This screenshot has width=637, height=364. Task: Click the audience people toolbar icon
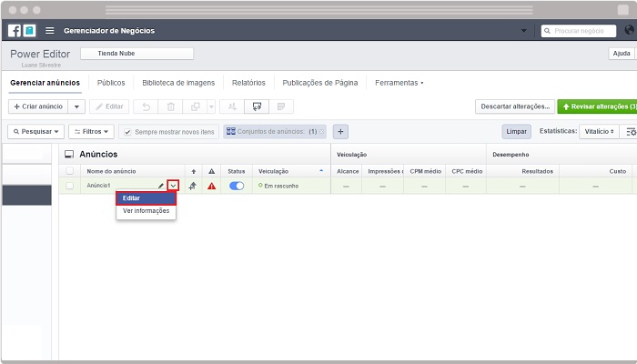pyautogui.click(x=232, y=106)
